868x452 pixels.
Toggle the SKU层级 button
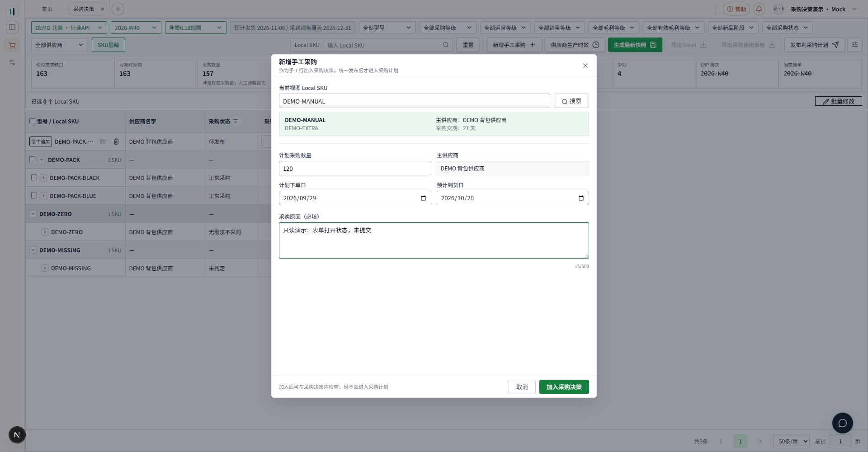[108, 45]
